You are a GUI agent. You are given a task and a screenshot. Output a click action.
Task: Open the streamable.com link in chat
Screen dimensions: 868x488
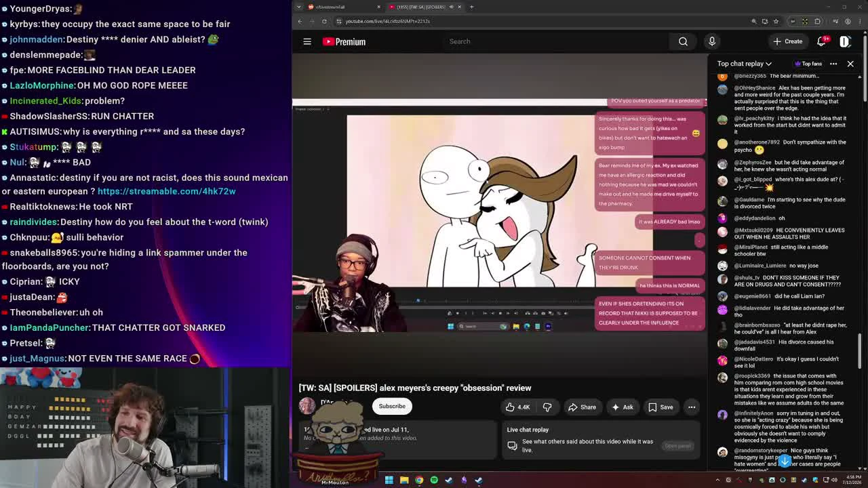[x=167, y=191]
